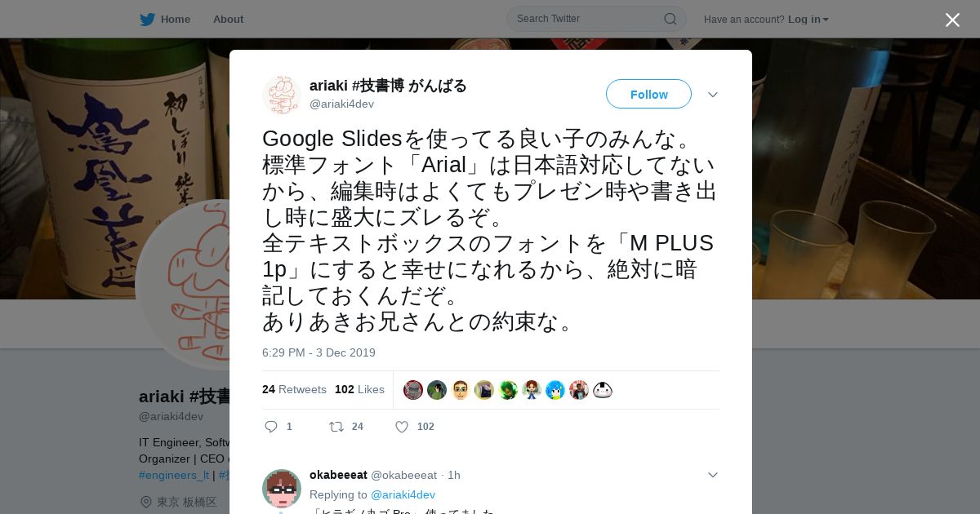Screen dimensions: 980x514
Task: Click first liker avatar in likes row
Action: (x=413, y=390)
